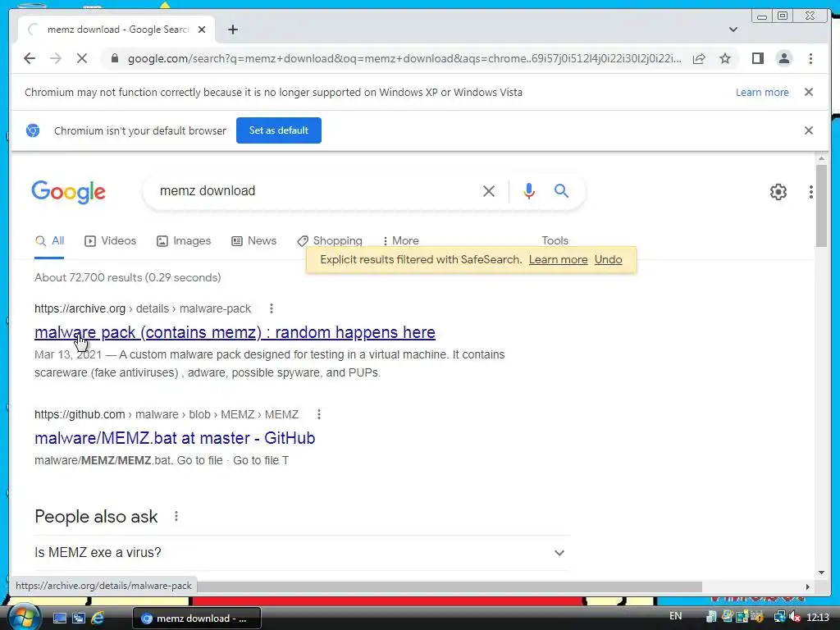
Task: Open Google quick settings gear
Action: 778,192
